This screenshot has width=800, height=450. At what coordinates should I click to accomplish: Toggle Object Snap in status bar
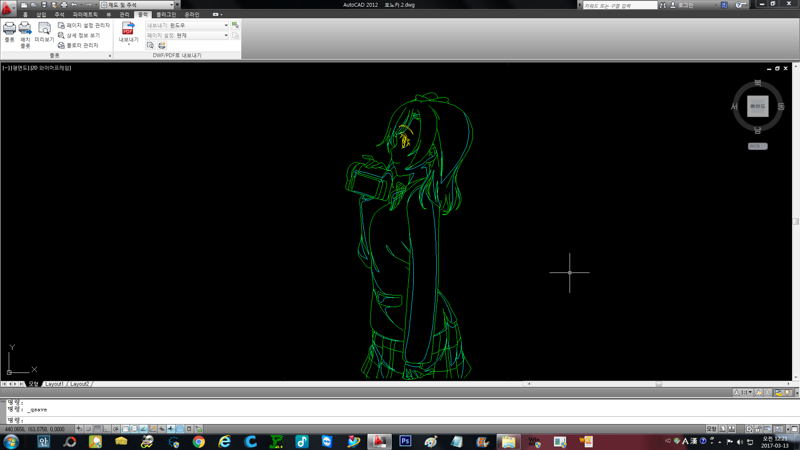point(125,429)
